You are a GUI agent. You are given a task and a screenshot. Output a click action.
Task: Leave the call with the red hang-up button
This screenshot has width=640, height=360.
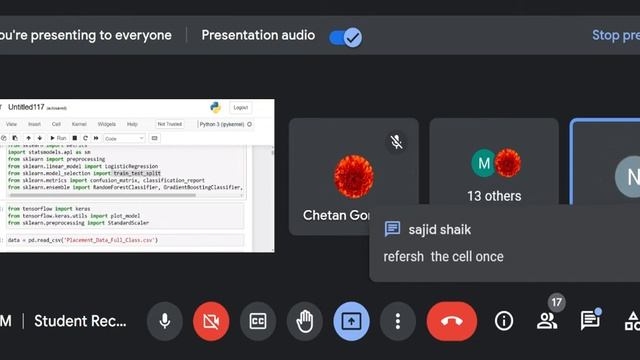[x=451, y=321]
